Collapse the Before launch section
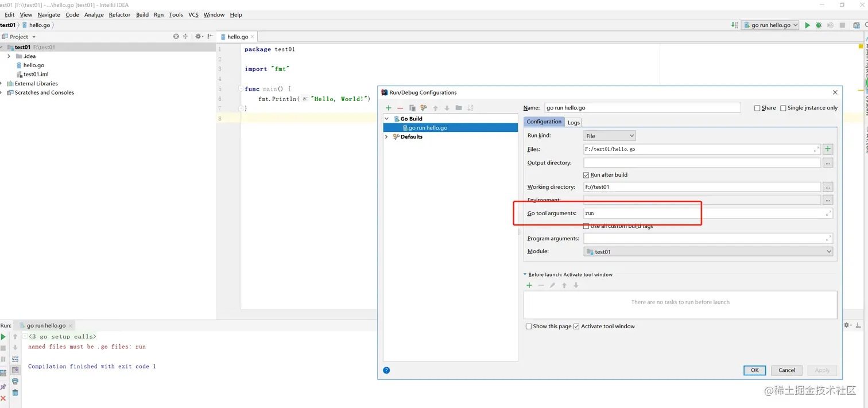868x408 pixels. (525, 274)
